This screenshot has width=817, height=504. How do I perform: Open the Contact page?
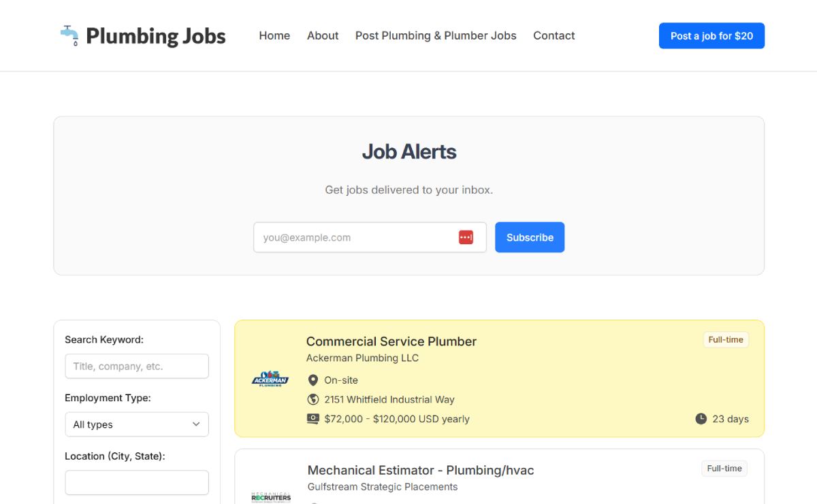[x=554, y=35]
